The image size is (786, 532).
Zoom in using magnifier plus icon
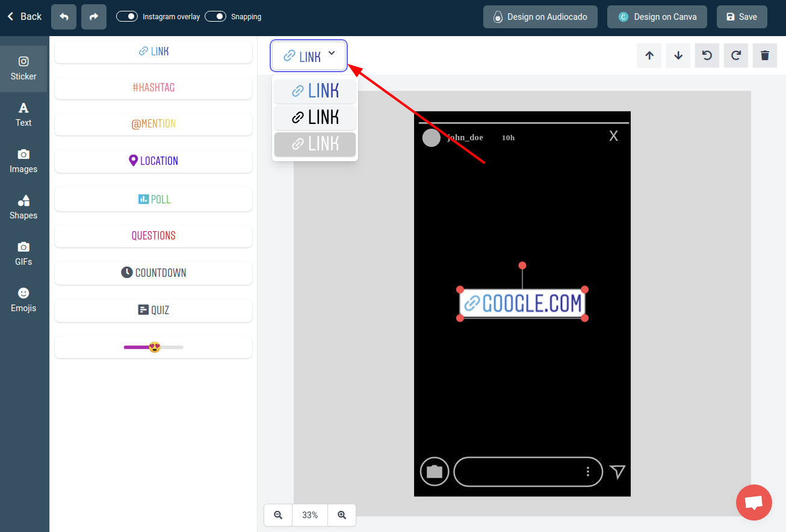click(x=342, y=515)
